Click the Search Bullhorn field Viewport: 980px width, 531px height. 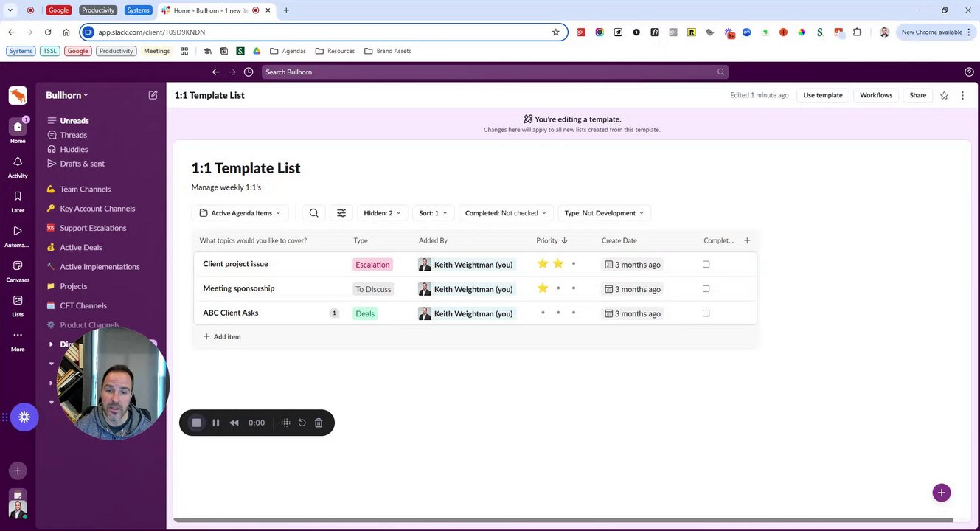click(x=495, y=72)
